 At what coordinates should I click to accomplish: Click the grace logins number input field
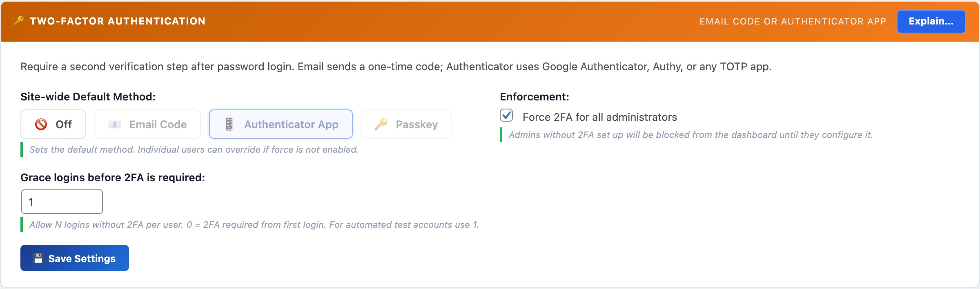[x=62, y=201]
